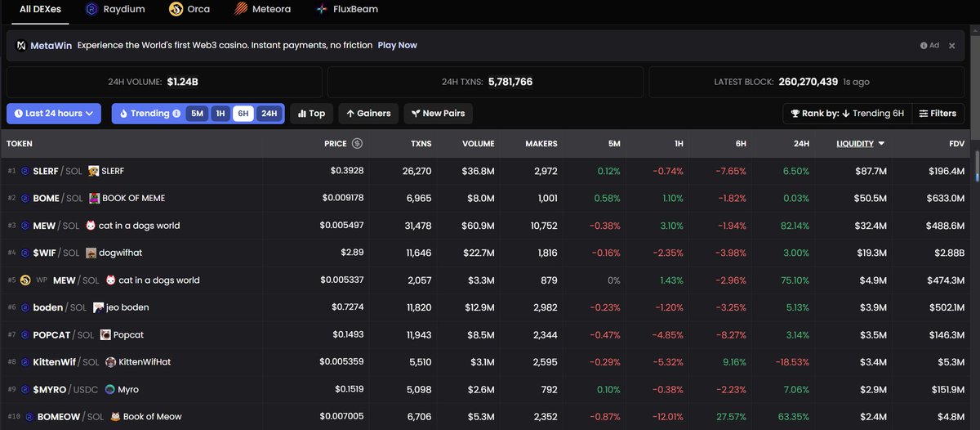Click the 24H TXNS 5,781,766 stat
Image resolution: width=980 pixels, height=430 pixels.
(486, 83)
